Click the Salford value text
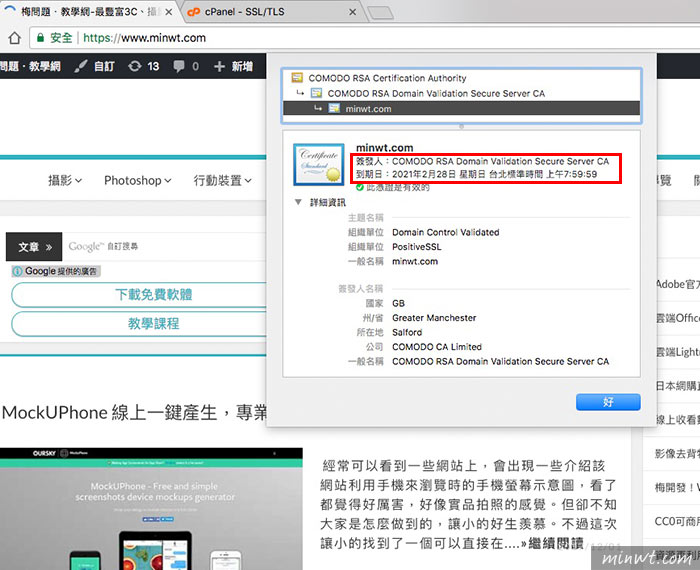The width and height of the screenshot is (700, 570). tap(407, 333)
